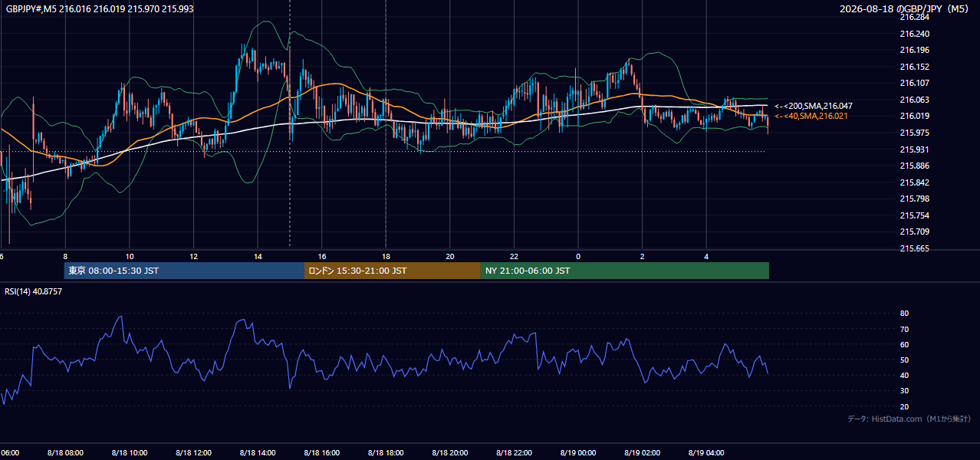The width and height of the screenshot is (980, 460).
Task: Click RSI scale value 30
Action: [x=904, y=391]
